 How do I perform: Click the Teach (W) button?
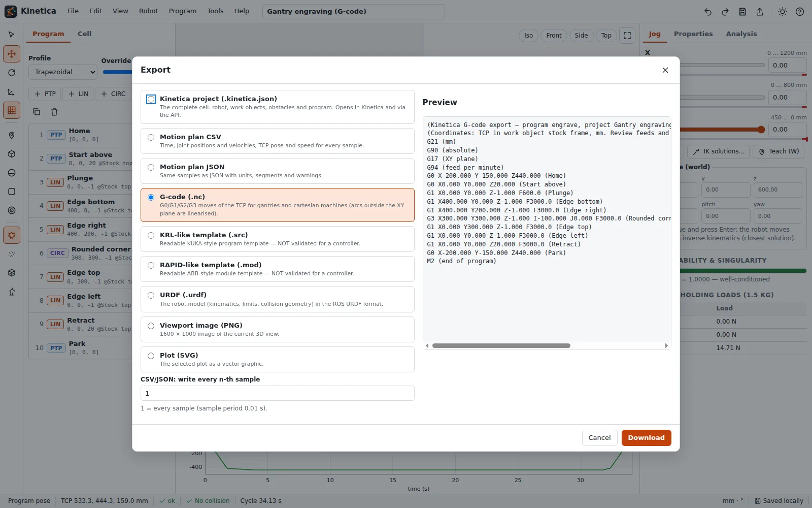coord(779,151)
